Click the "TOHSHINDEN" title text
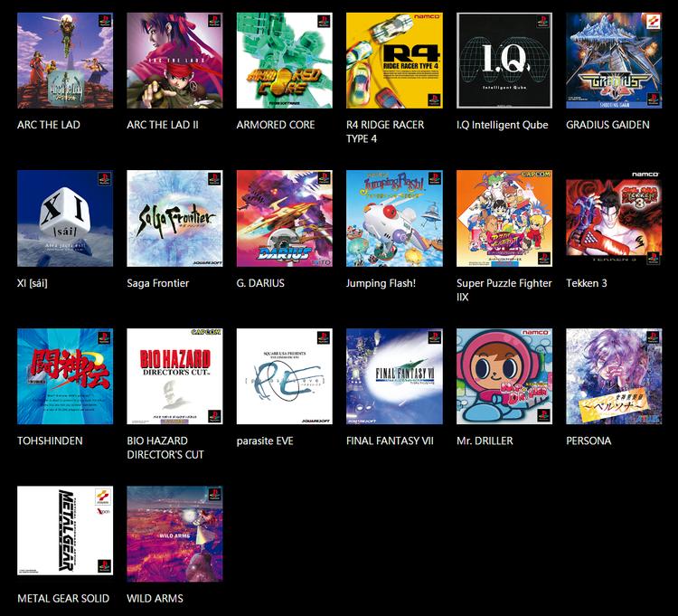Image resolution: width=678 pixels, height=616 pixels. point(50,441)
